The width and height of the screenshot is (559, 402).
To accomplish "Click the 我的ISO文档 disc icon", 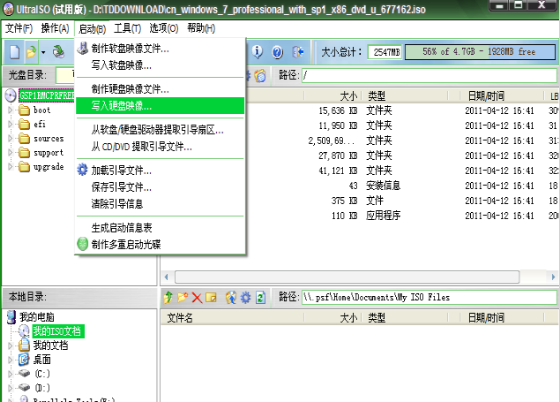I will 24,331.
